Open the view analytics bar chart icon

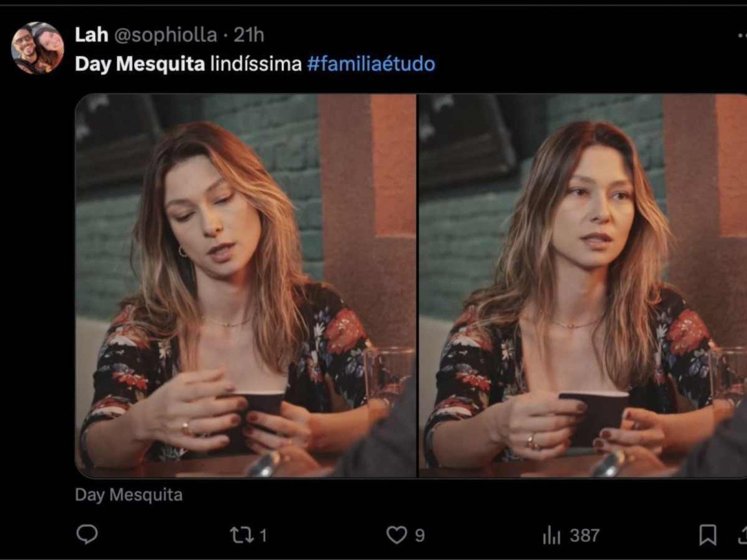551,536
